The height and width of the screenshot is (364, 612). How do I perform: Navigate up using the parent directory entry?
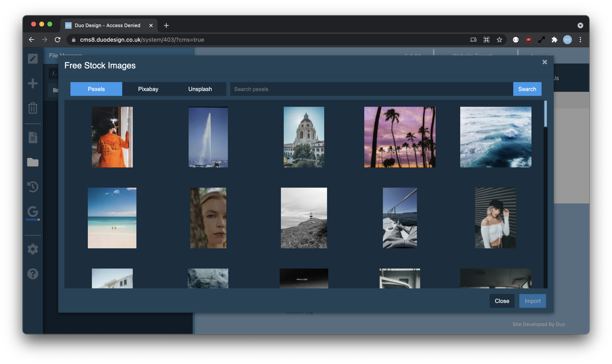pos(55,73)
